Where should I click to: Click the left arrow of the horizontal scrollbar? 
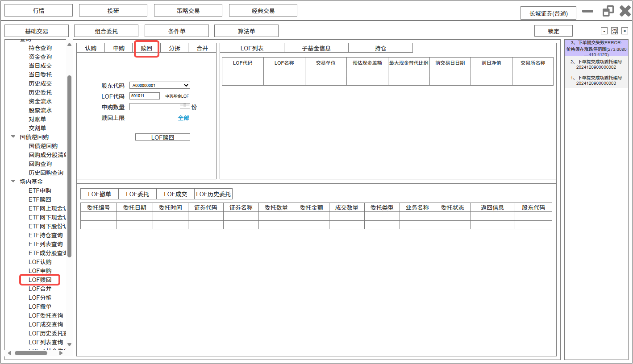(x=9, y=353)
